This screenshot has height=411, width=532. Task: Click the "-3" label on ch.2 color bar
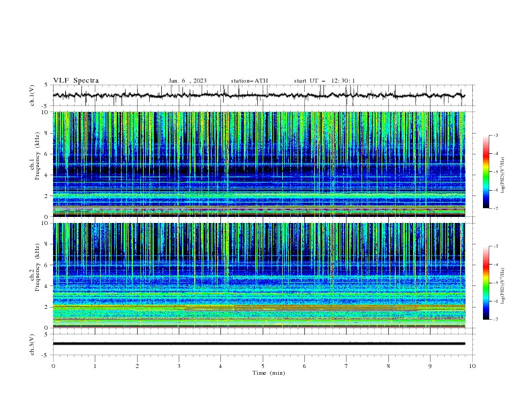(496, 246)
